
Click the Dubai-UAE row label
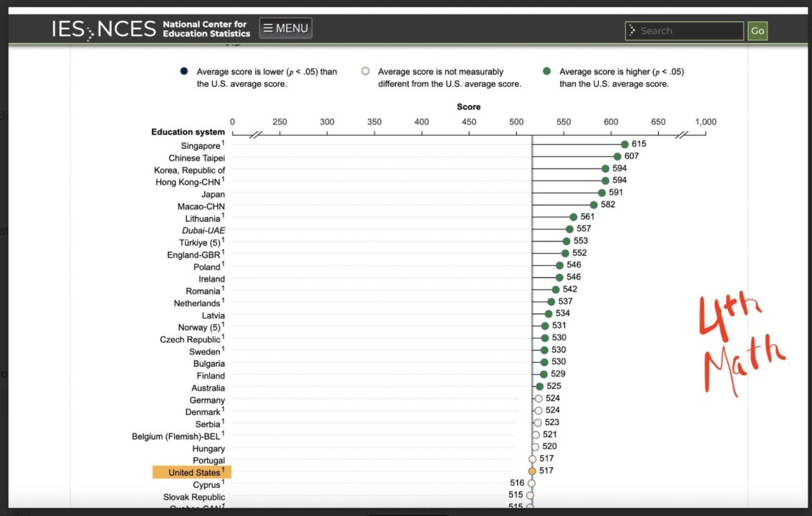point(203,230)
